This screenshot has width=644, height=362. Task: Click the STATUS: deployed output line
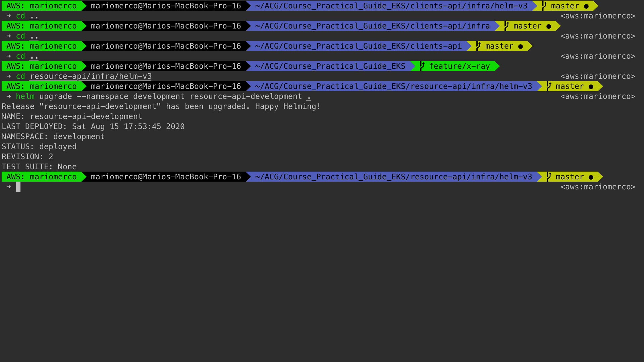(x=39, y=146)
